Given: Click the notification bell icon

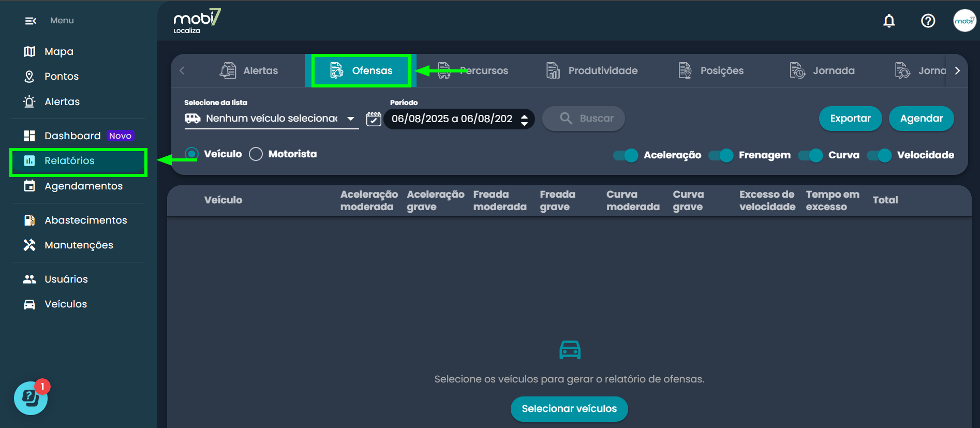Looking at the screenshot, I should 889,21.
